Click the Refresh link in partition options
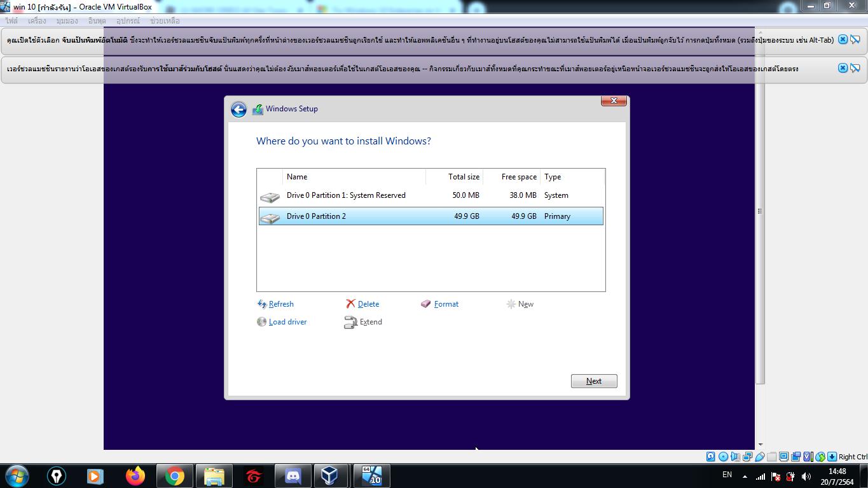The image size is (868, 488). 275,304
